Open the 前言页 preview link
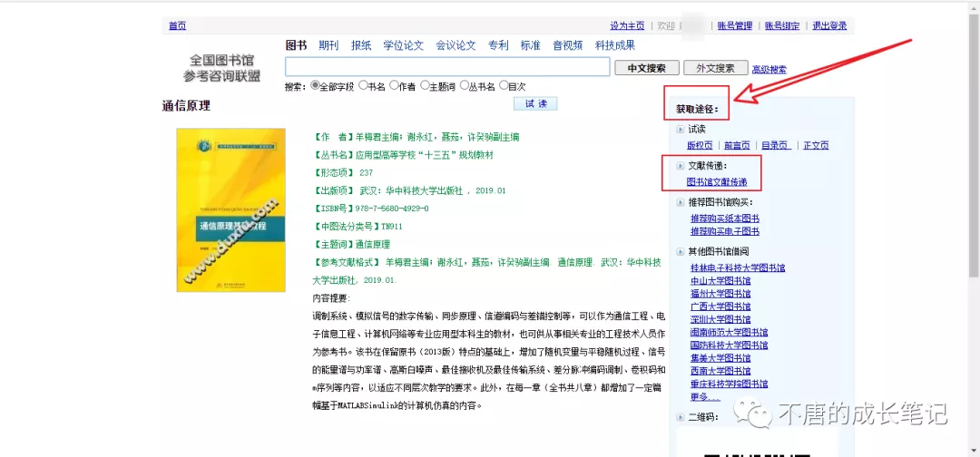This screenshot has height=457, width=980. click(x=737, y=145)
